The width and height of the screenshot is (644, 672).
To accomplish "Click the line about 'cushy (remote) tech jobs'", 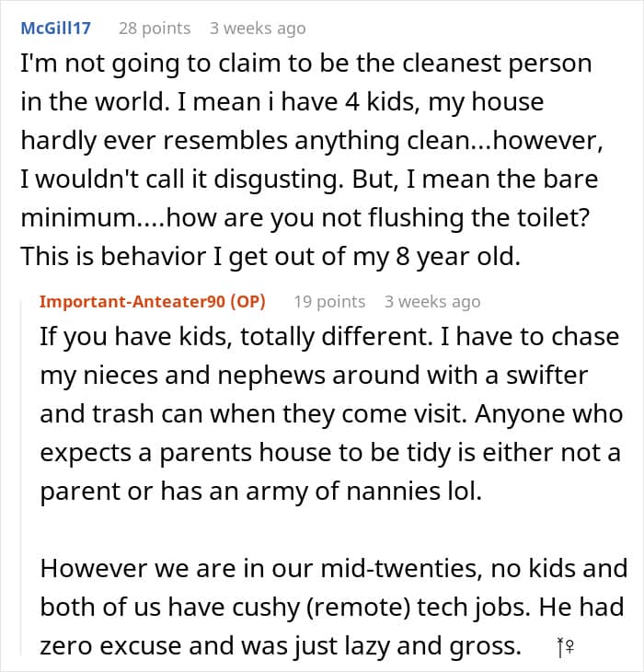I will pyautogui.click(x=332, y=608).
